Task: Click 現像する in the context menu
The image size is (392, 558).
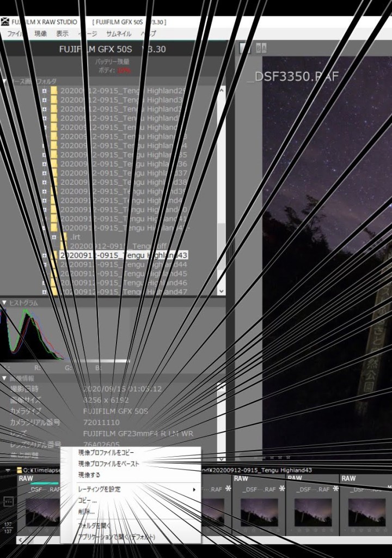Action: [x=89, y=475]
